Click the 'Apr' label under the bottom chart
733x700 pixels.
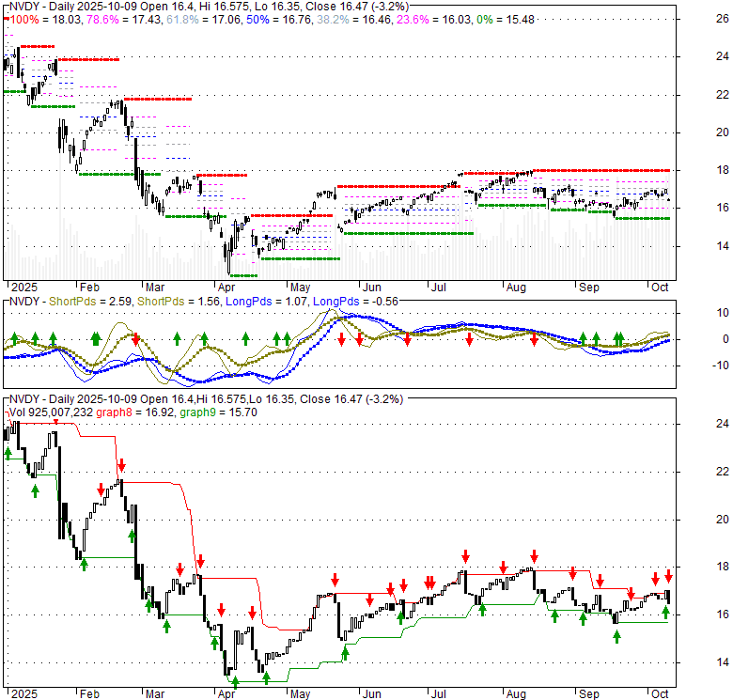click(x=226, y=694)
